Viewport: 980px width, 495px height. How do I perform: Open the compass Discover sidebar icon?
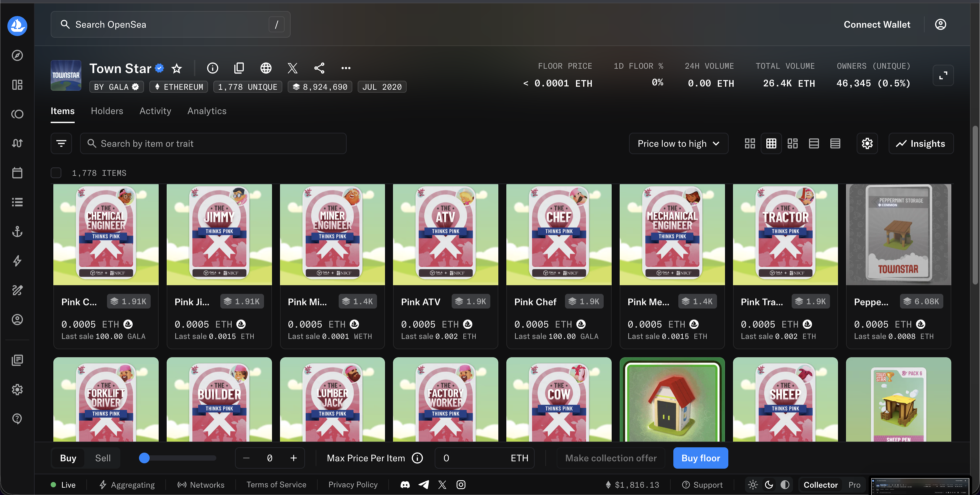point(17,55)
